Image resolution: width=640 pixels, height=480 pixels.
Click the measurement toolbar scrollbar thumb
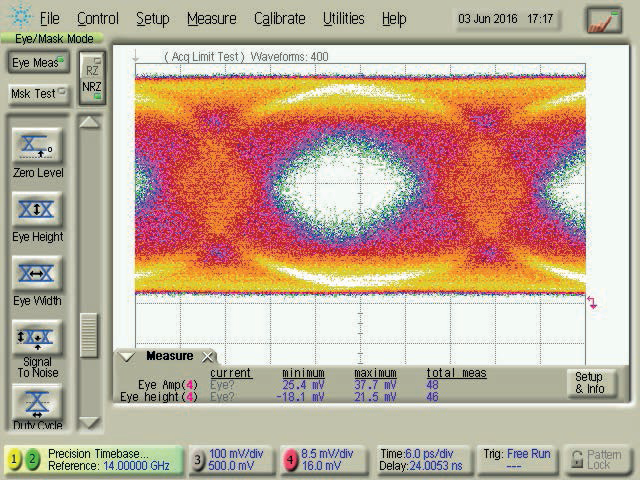[90, 335]
